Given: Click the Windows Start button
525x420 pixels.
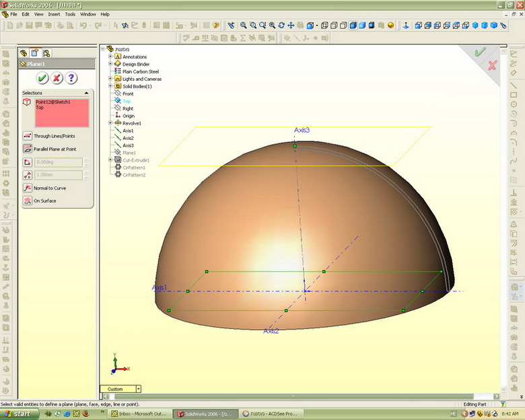Looking at the screenshot, I should pos(17,414).
